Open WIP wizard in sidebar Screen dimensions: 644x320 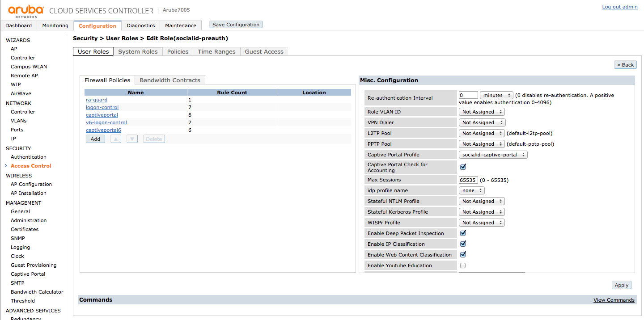16,84
